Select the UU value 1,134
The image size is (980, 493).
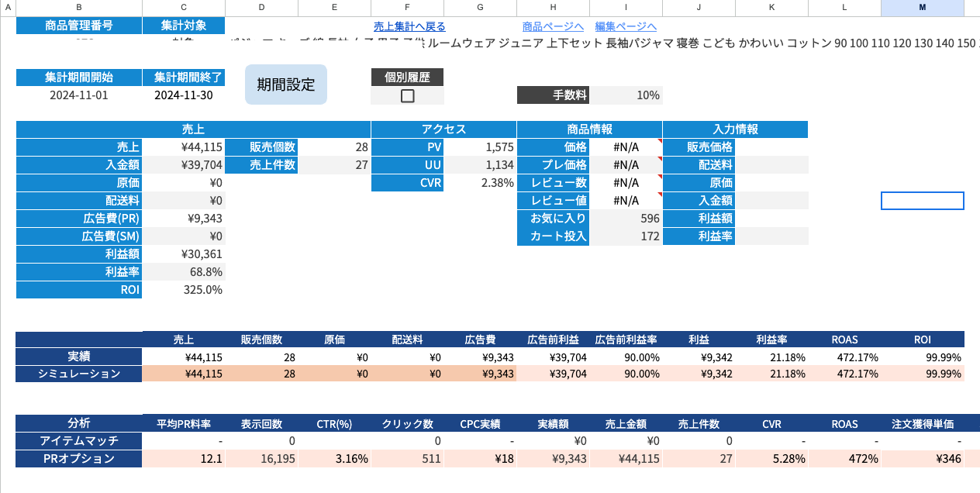[481, 165]
